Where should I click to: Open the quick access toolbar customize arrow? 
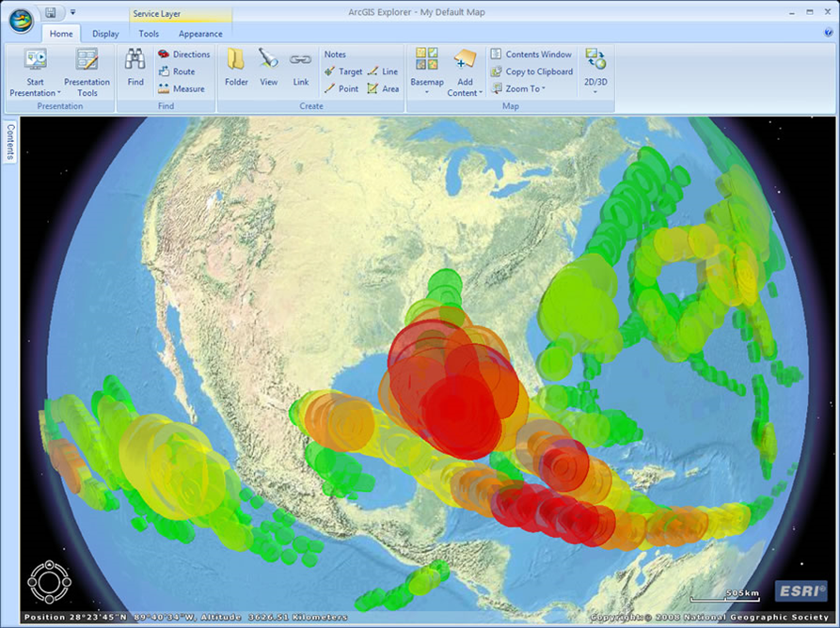click(x=72, y=12)
